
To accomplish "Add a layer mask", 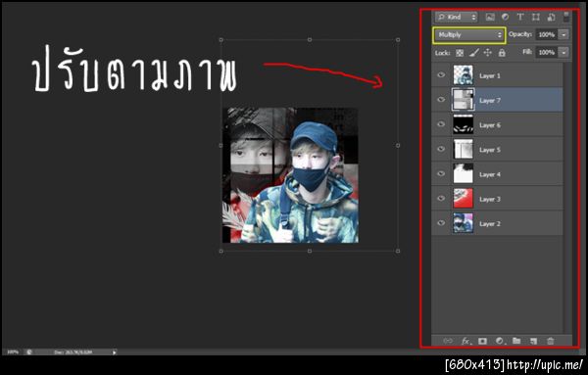I will coord(482,341).
